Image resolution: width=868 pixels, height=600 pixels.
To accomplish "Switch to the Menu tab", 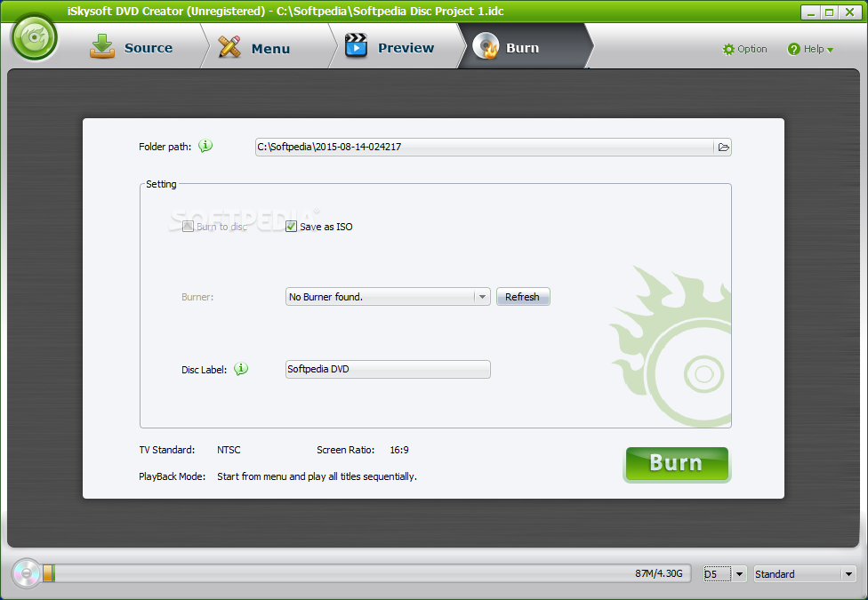I will pyautogui.click(x=254, y=48).
